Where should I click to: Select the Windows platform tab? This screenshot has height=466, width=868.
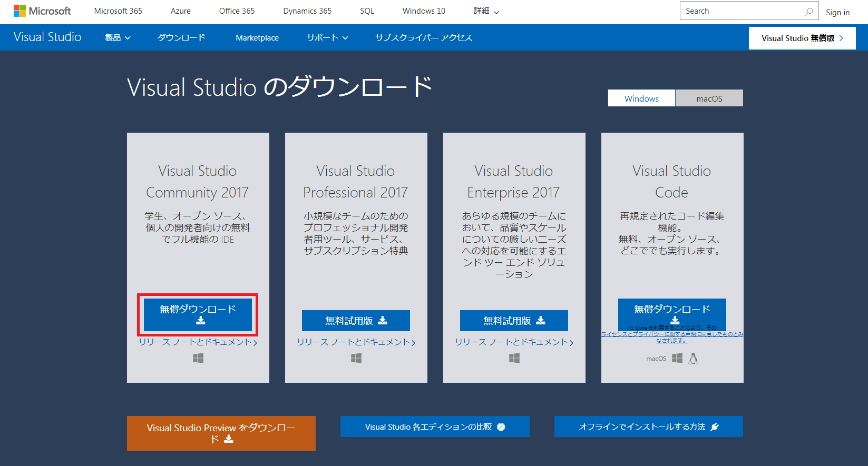[641, 98]
